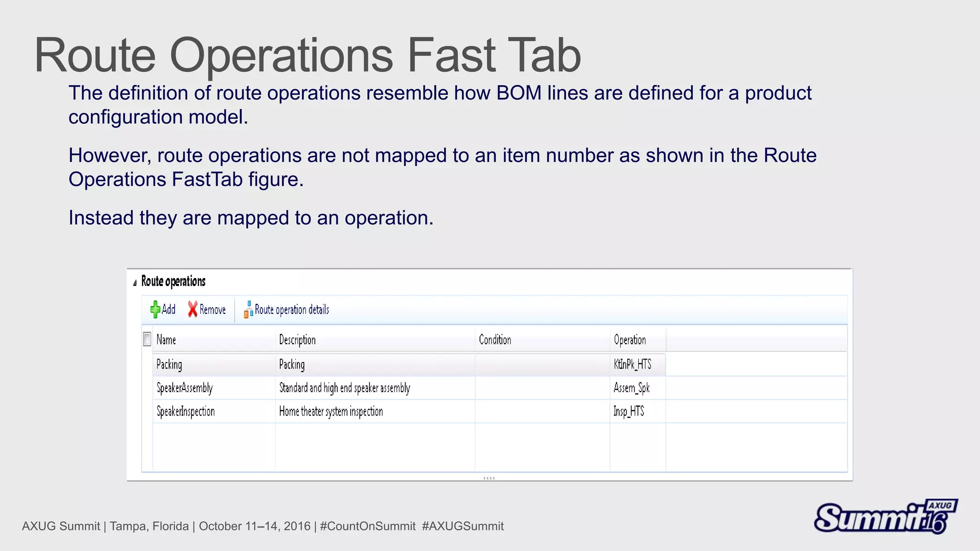Click the slide title Route Operations Fast Tab

(x=308, y=55)
